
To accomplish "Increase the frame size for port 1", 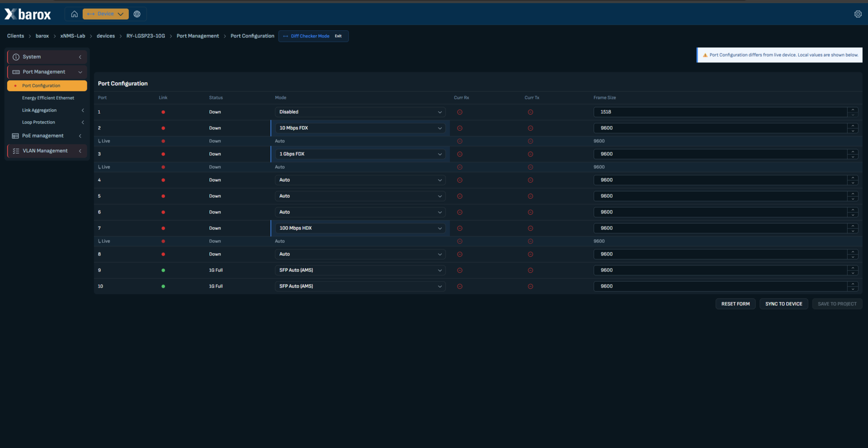I will click(x=853, y=110).
